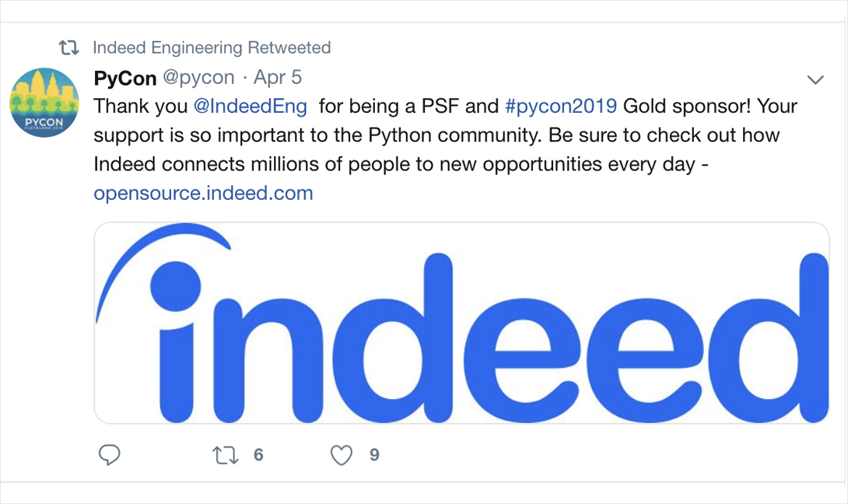The height and width of the screenshot is (504, 848).
Task: Retweet the PyCon tweet using the arrows icon
Action: 226,454
